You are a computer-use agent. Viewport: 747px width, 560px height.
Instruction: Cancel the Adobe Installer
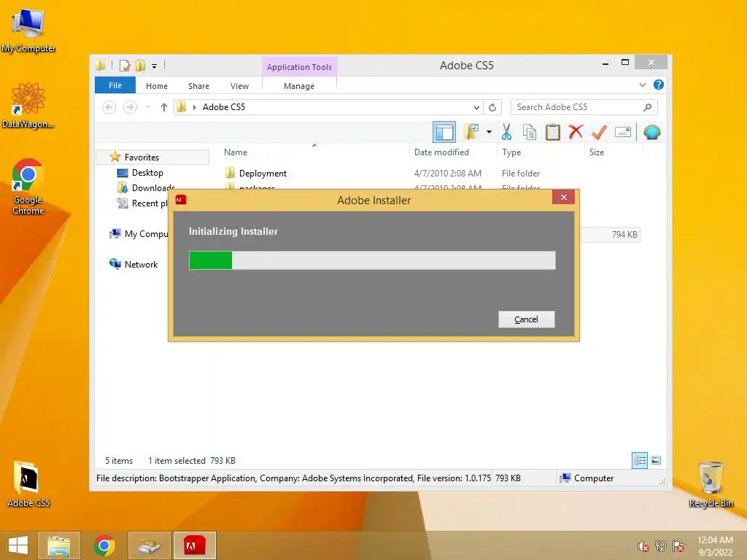[527, 319]
